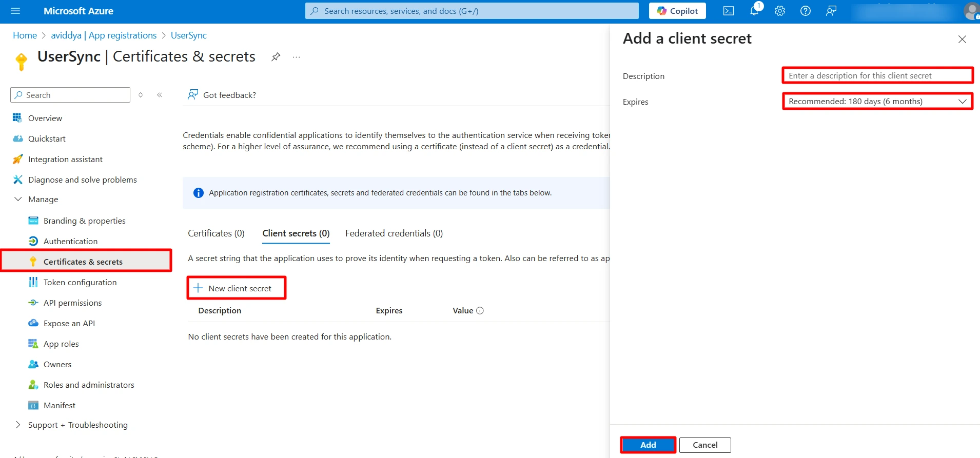
Task: Close the Add a client secret panel
Action: pos(962,39)
